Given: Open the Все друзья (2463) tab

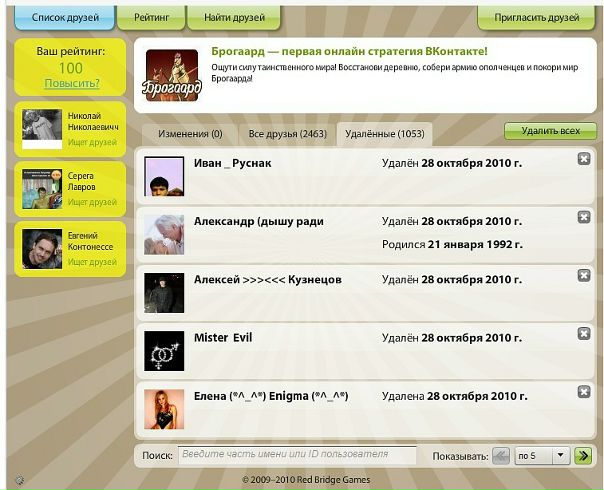Looking at the screenshot, I should click(x=287, y=134).
